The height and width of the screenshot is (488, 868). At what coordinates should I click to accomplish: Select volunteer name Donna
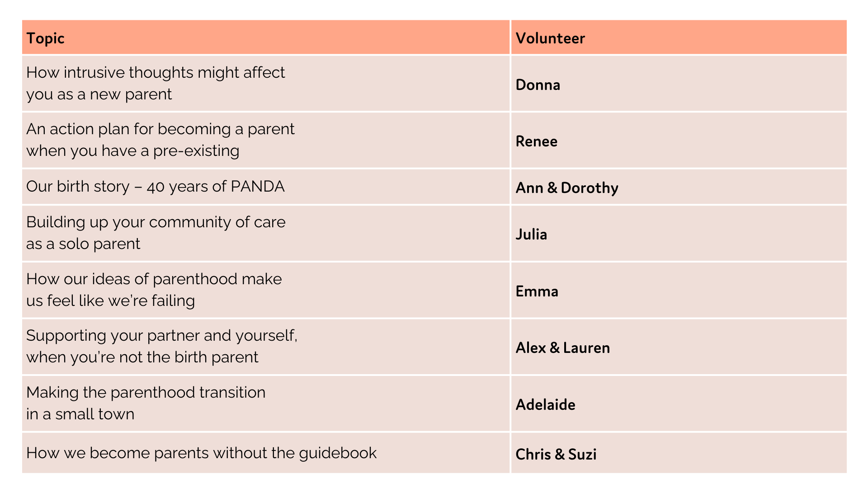[538, 85]
